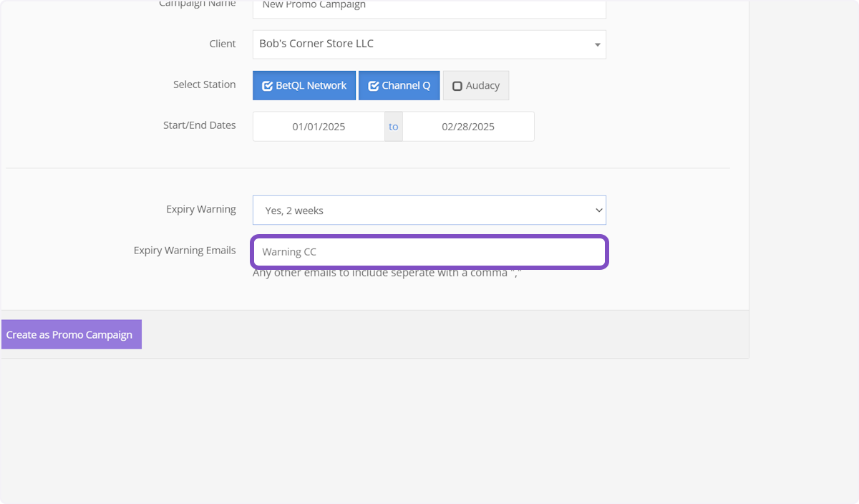Click the chevron on Expiry Warning select

click(x=598, y=210)
